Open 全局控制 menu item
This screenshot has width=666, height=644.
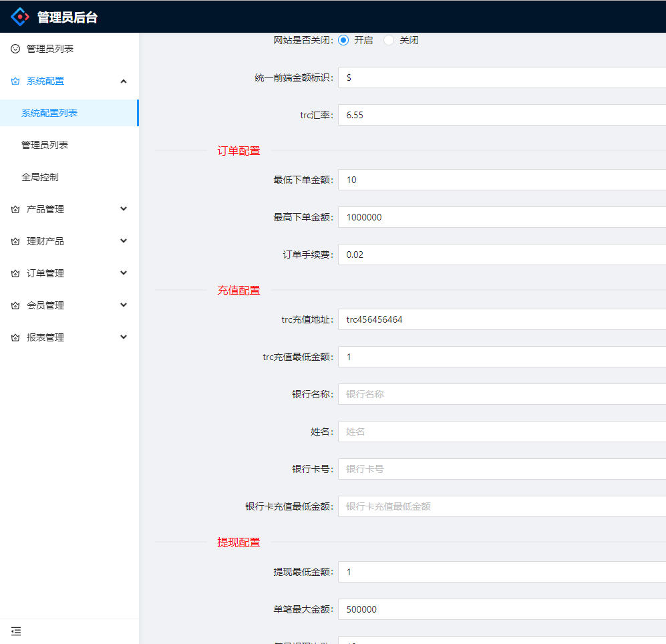coord(40,177)
